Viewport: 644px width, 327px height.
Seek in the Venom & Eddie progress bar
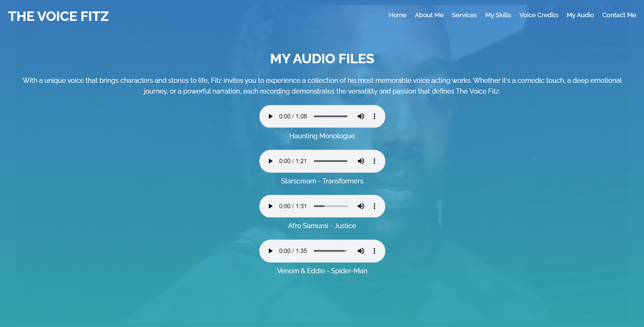click(331, 251)
